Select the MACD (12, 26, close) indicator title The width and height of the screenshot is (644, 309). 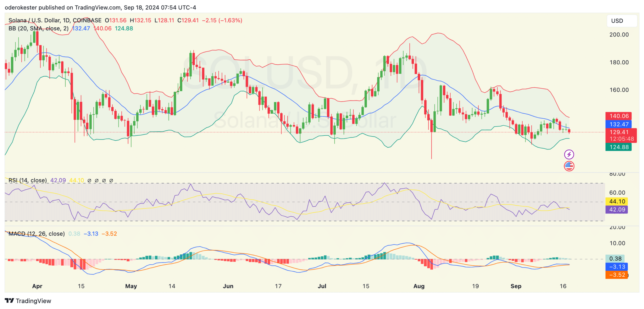36,234
